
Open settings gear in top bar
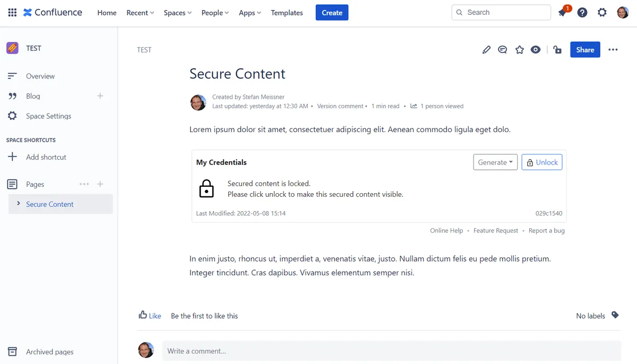(602, 12)
